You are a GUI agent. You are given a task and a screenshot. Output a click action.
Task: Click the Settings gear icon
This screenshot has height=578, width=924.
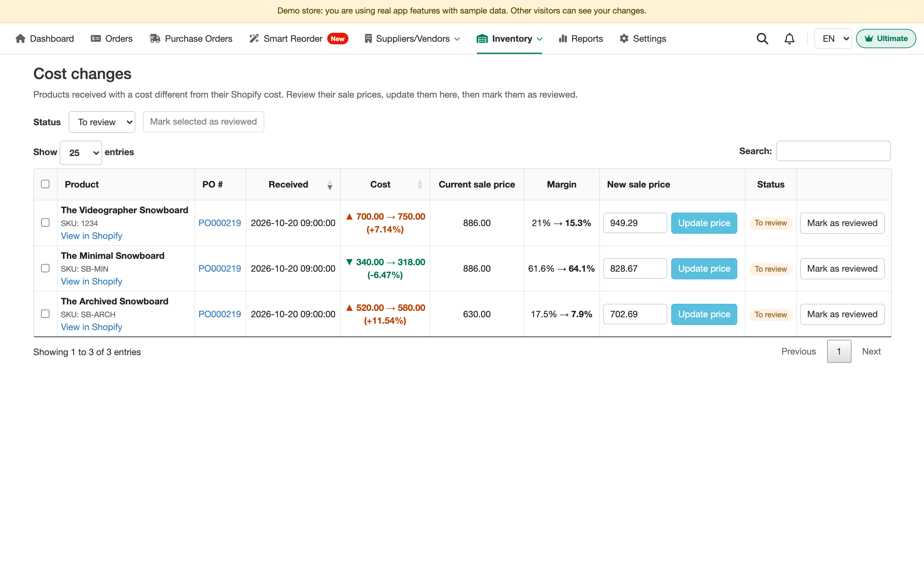[624, 39]
